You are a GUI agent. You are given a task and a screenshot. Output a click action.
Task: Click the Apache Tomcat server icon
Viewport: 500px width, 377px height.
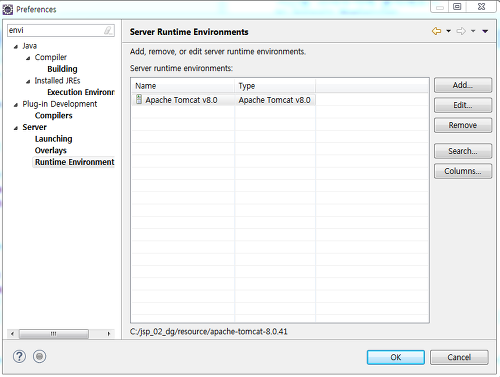pyautogui.click(x=139, y=99)
